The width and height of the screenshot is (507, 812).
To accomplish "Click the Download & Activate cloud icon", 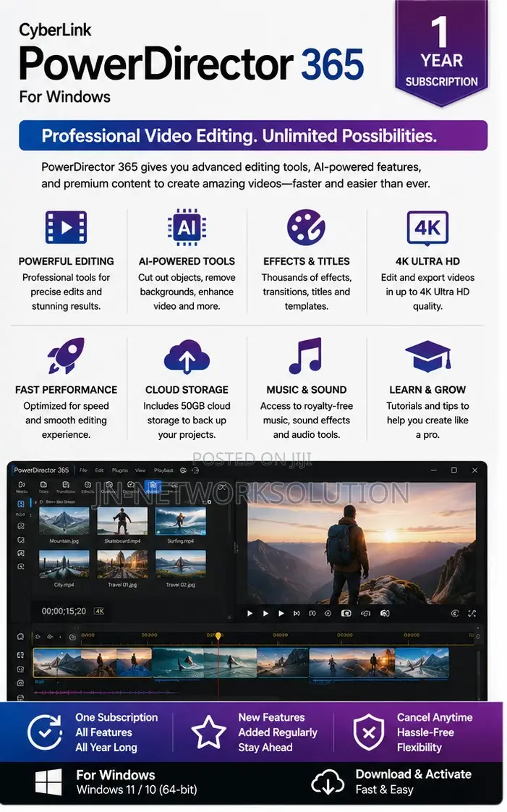I will click(328, 782).
